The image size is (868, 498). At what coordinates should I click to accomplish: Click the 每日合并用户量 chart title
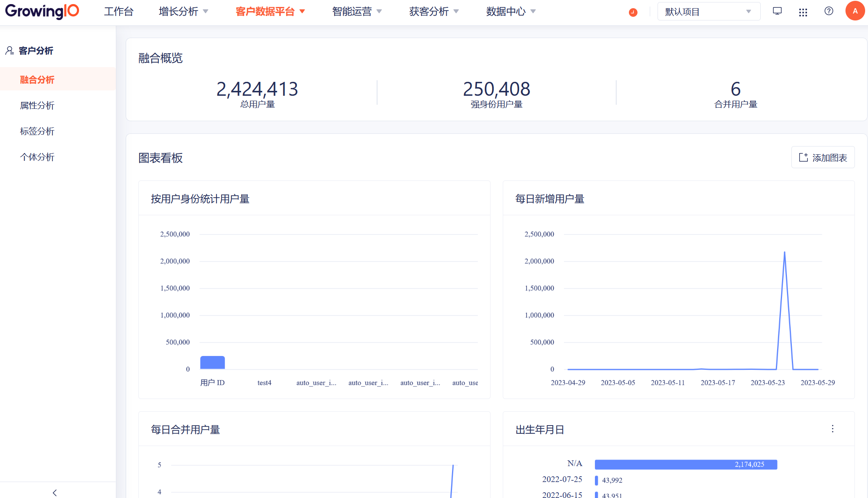[185, 430]
